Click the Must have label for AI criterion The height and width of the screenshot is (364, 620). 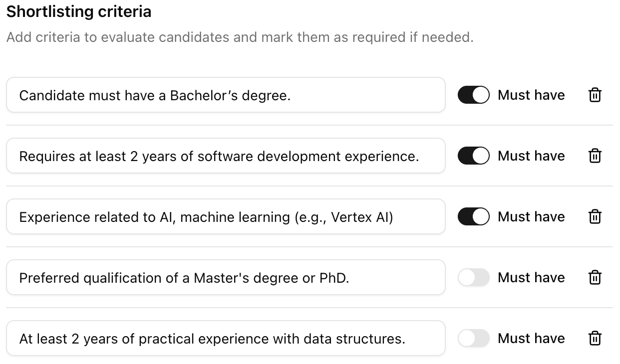click(531, 216)
